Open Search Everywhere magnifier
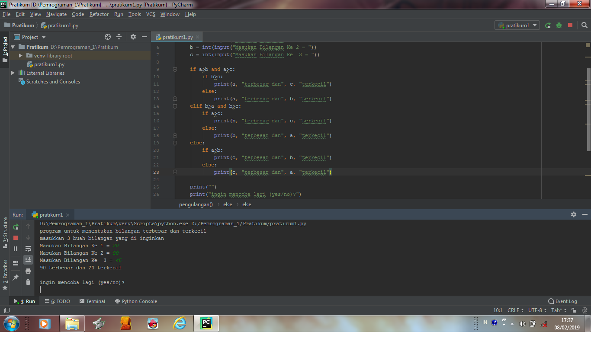This screenshot has height=364, width=591. [x=585, y=26]
